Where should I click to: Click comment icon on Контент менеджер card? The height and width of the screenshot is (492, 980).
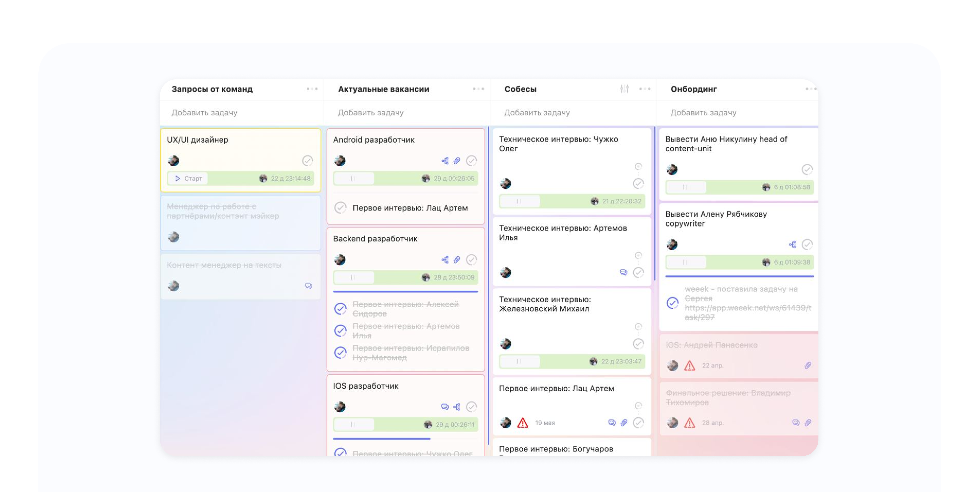pyautogui.click(x=308, y=286)
